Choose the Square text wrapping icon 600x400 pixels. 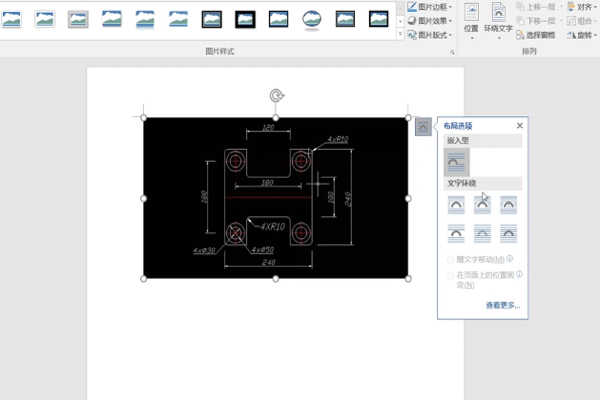456,204
